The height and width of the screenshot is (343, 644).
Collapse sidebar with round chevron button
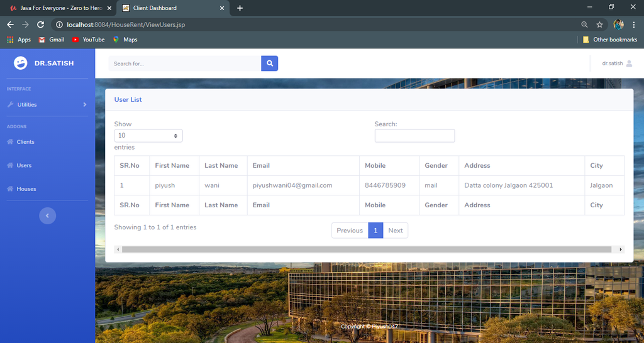[47, 216]
